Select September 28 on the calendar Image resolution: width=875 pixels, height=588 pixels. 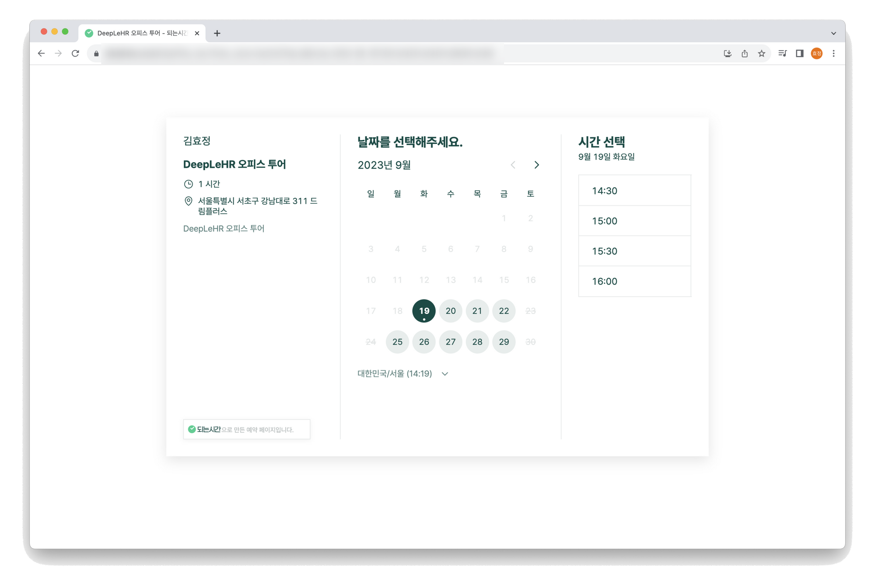pyautogui.click(x=476, y=341)
